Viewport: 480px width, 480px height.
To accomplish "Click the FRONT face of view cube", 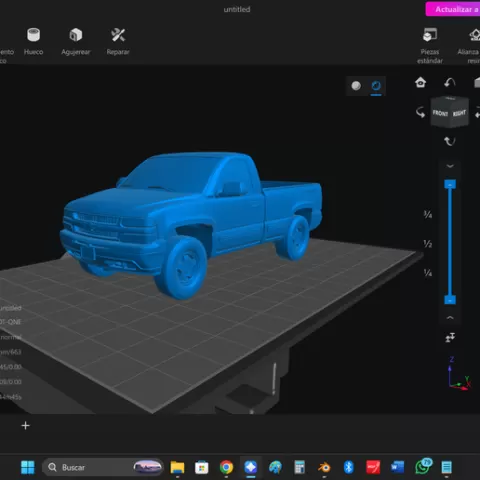I will click(440, 113).
